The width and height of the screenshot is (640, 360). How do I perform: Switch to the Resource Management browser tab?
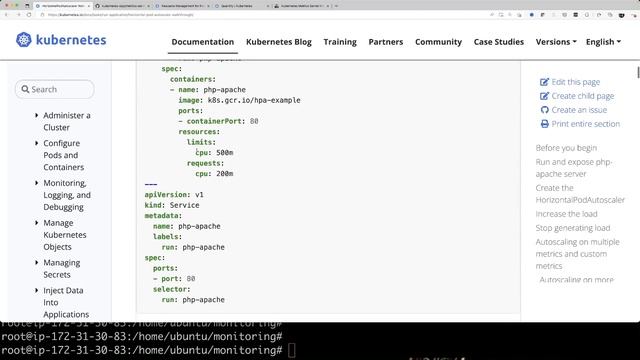point(182,6)
